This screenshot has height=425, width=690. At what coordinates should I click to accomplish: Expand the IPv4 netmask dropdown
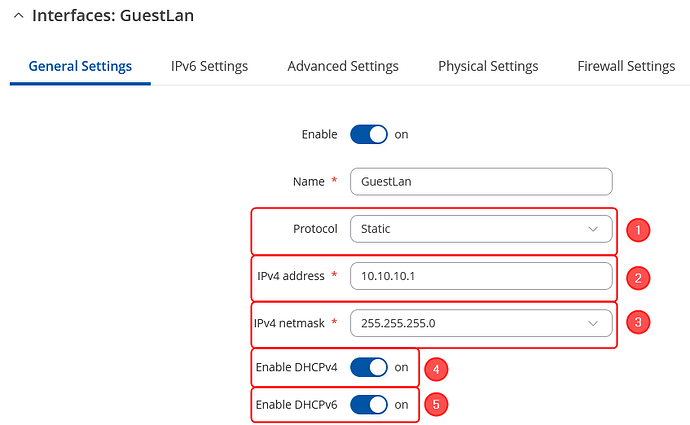tap(481, 323)
